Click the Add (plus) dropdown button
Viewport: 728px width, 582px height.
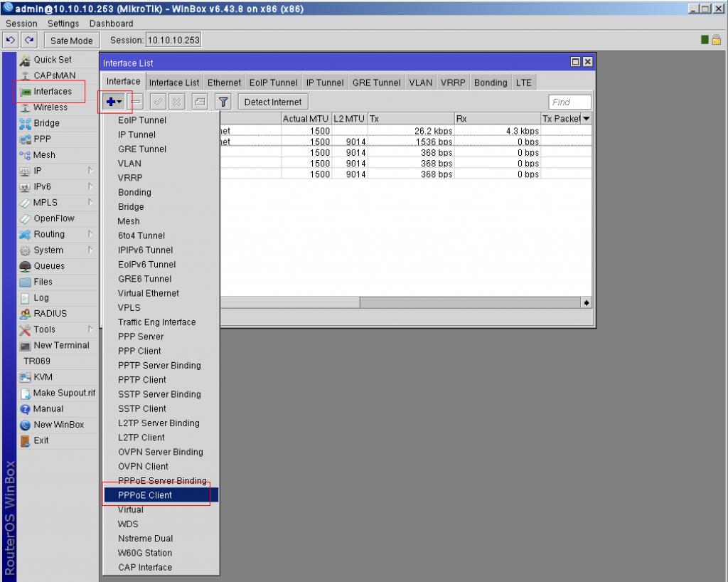pyautogui.click(x=114, y=102)
